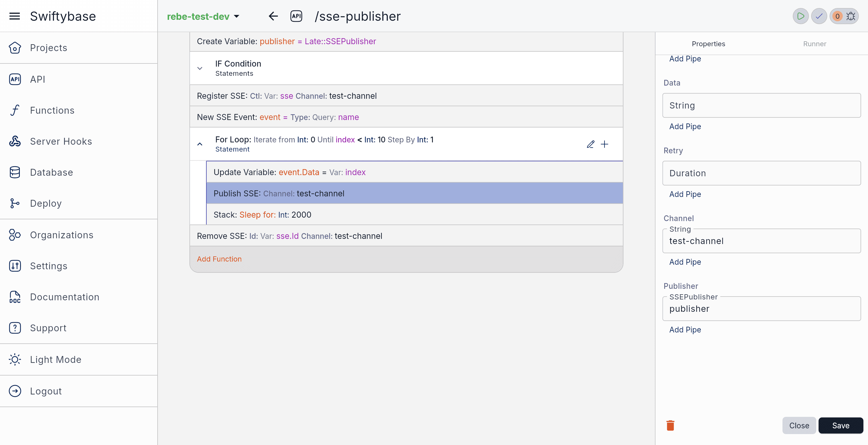Switch to the Runner tab
The width and height of the screenshot is (868, 445).
point(814,44)
